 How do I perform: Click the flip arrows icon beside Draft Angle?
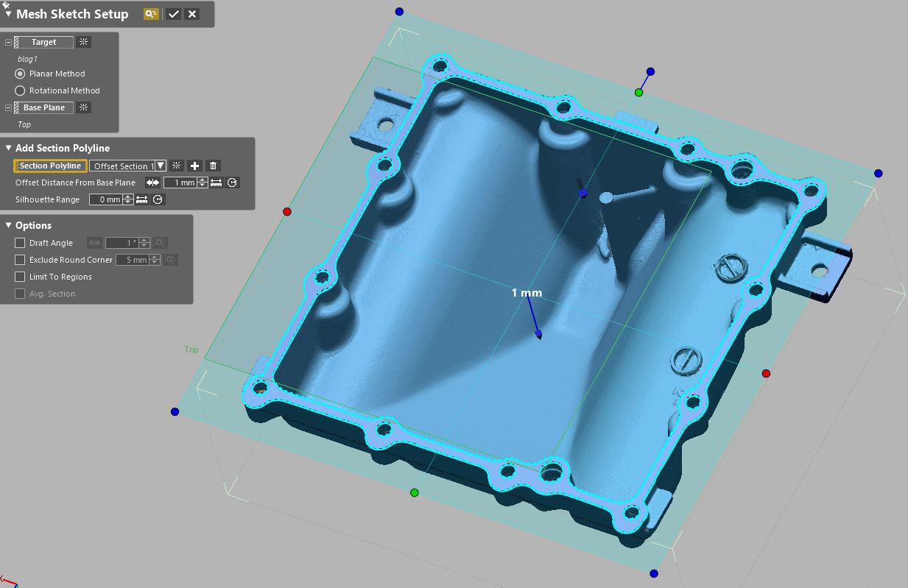pyautogui.click(x=94, y=243)
